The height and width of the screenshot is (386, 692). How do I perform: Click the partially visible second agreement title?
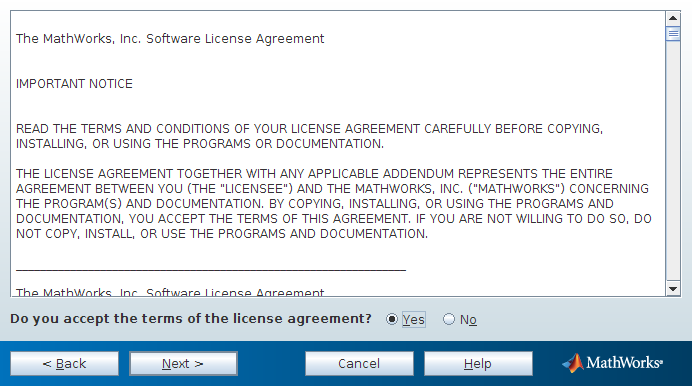point(170,292)
